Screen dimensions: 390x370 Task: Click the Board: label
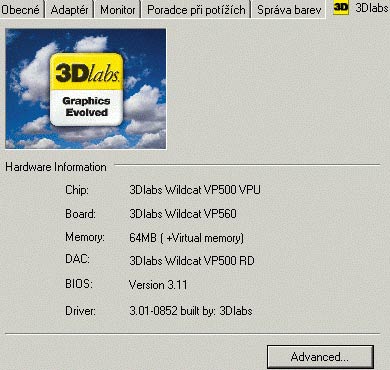pos(80,214)
